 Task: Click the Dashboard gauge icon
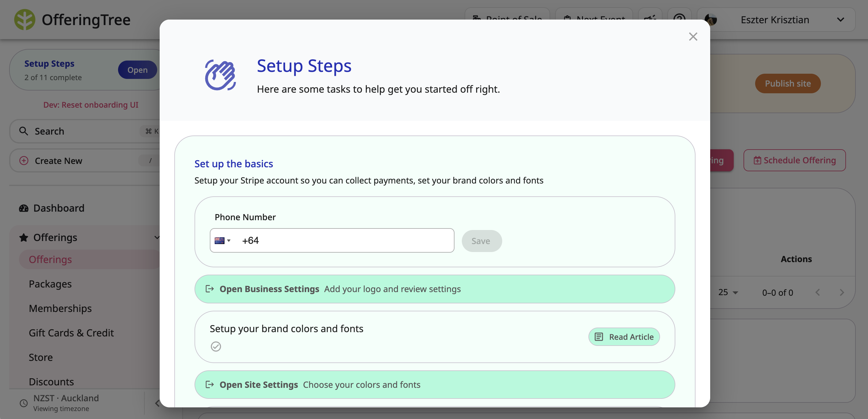[x=24, y=208]
